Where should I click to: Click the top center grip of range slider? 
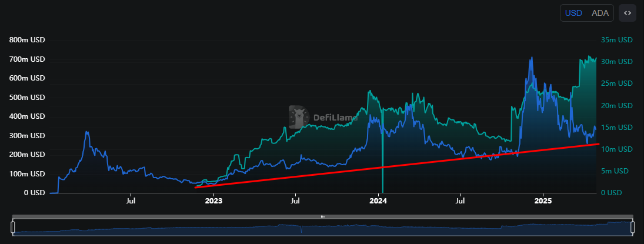[x=323, y=216]
